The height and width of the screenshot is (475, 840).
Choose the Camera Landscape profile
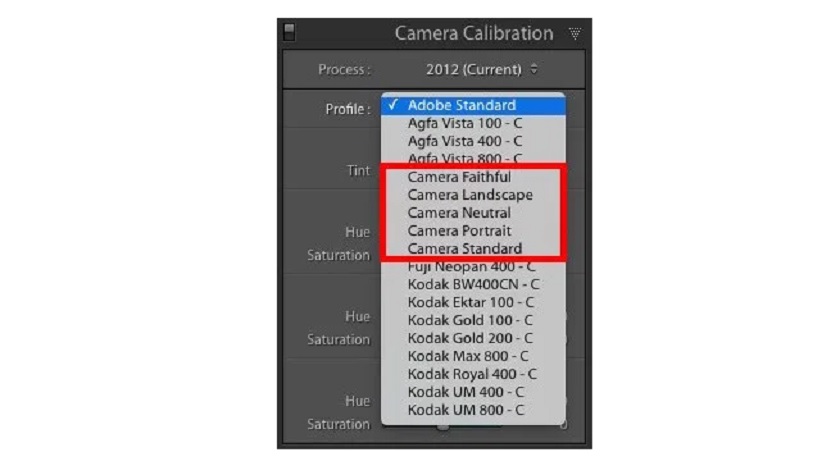469,195
